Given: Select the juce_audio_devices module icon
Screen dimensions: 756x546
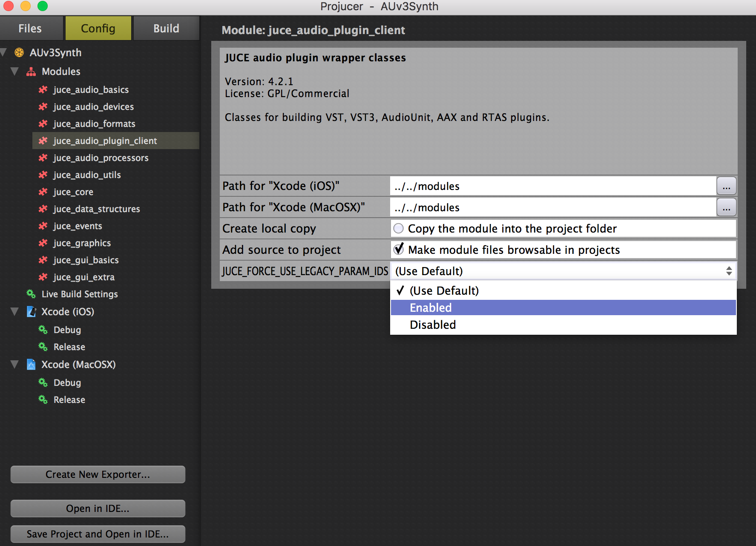Looking at the screenshot, I should click(x=43, y=106).
